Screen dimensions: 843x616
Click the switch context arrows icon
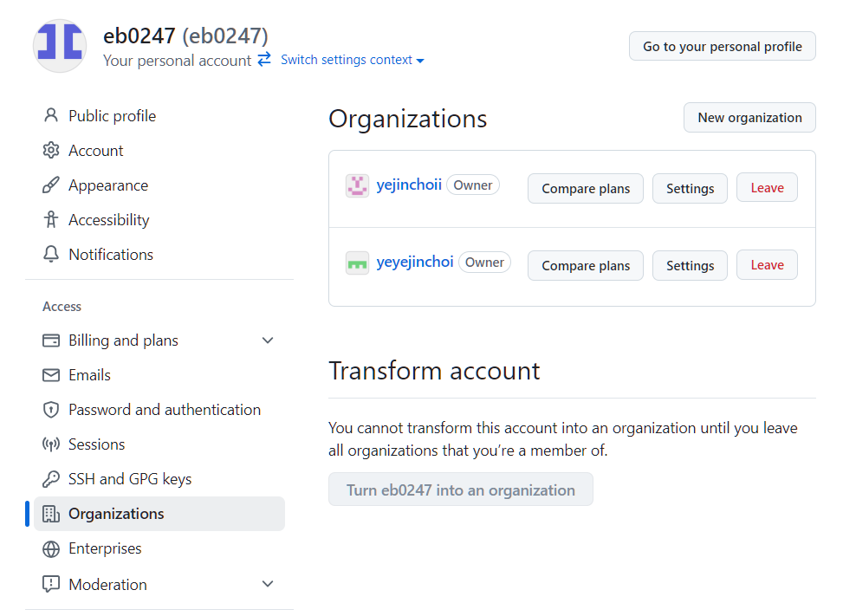(x=264, y=59)
